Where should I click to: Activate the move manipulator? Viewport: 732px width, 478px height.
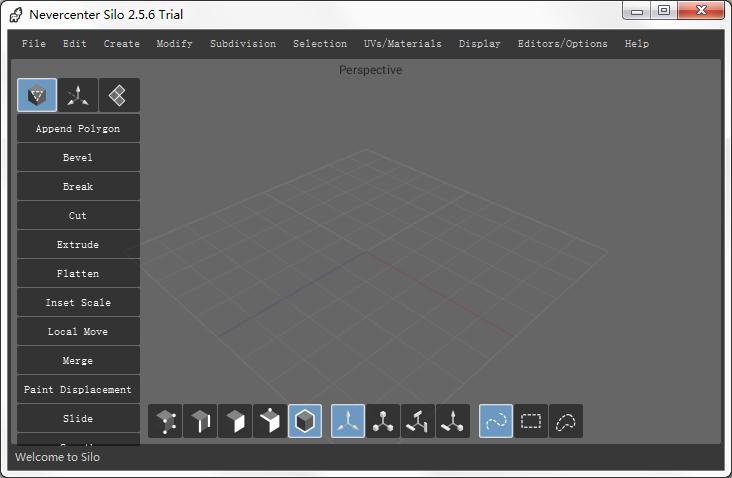pos(348,421)
